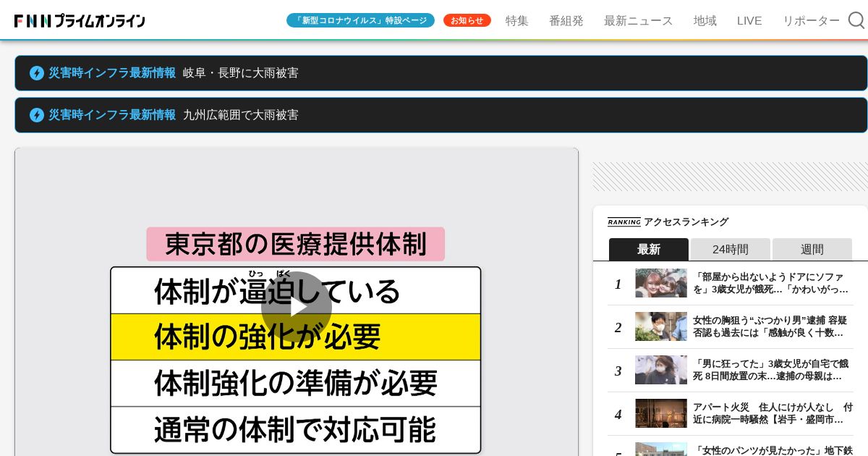Click the FNN プライムオンライン logo

80,21
